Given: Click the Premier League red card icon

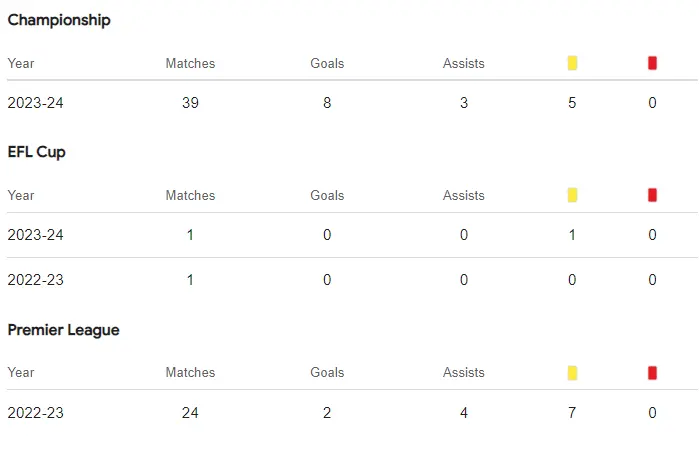Looking at the screenshot, I should (652, 373).
